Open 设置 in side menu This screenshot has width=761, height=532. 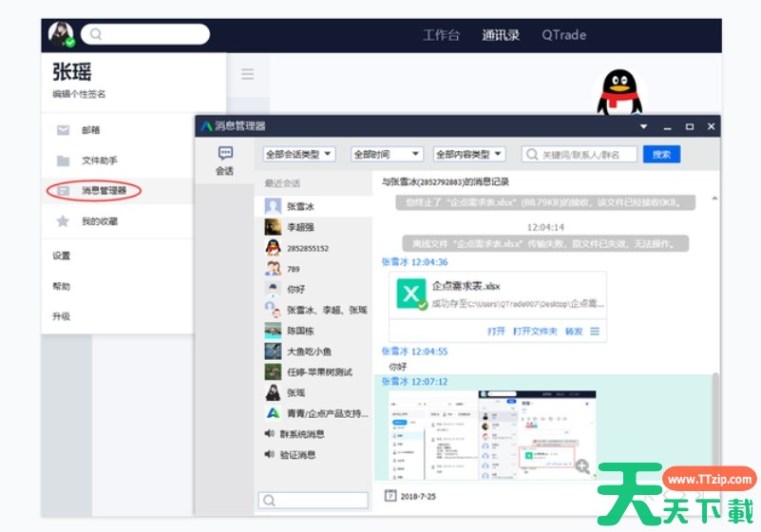(x=62, y=256)
